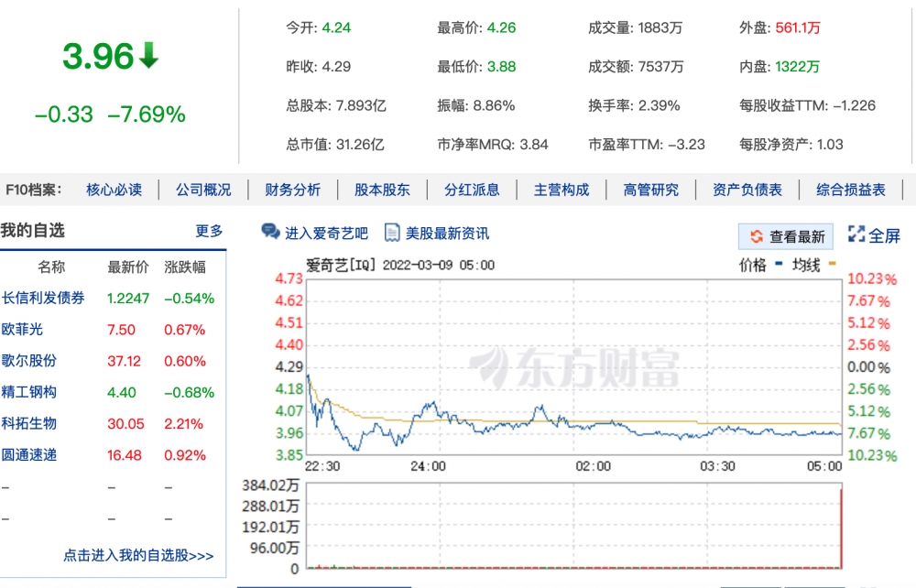Click the 名称 column header
The height and width of the screenshot is (588, 916).
(51, 267)
